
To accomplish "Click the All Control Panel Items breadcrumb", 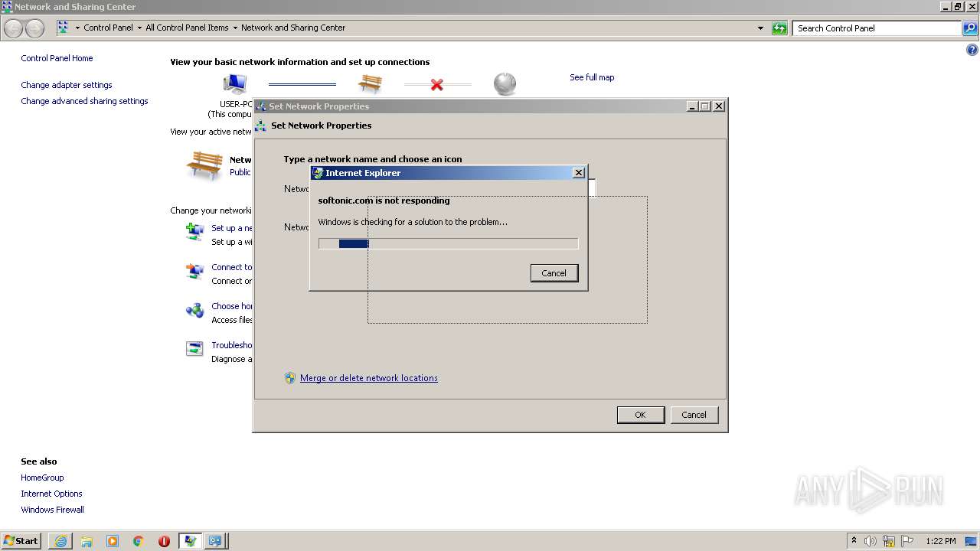I will [187, 28].
